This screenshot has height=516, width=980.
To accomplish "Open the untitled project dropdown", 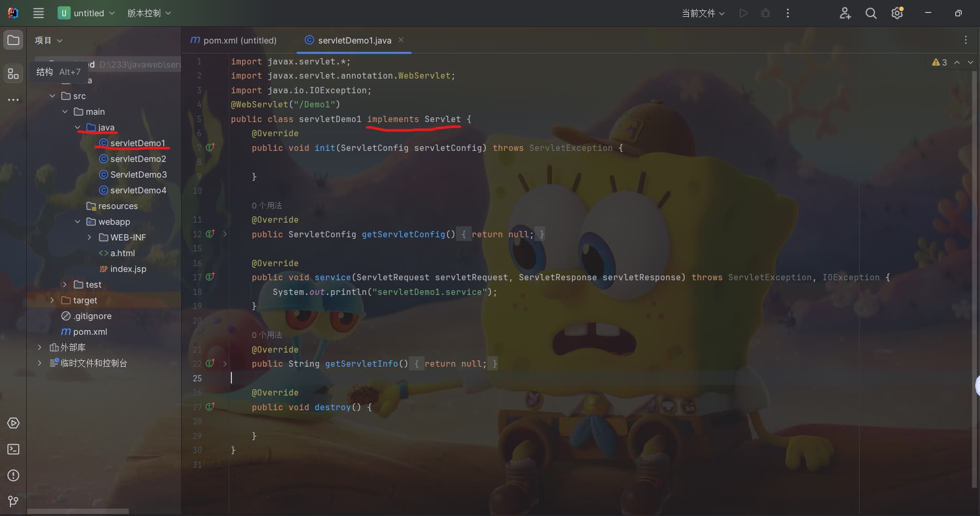I will pyautogui.click(x=86, y=13).
